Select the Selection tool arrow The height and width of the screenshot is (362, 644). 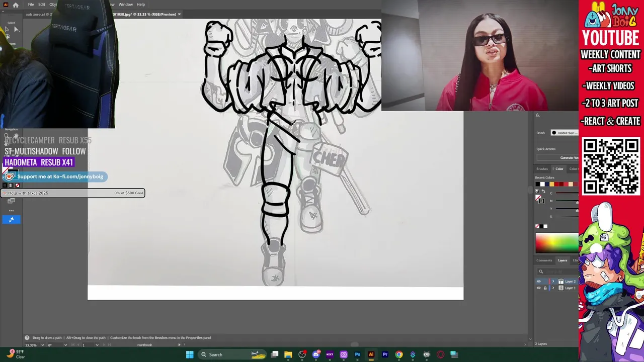(7, 30)
